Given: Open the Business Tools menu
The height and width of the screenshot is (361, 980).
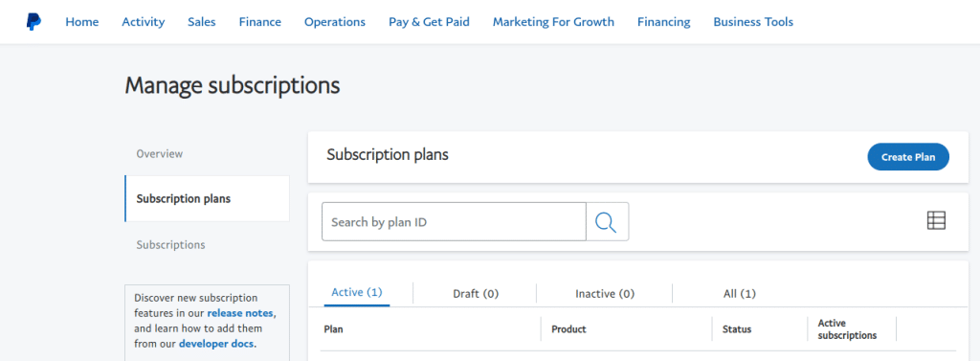Looking at the screenshot, I should (x=753, y=22).
